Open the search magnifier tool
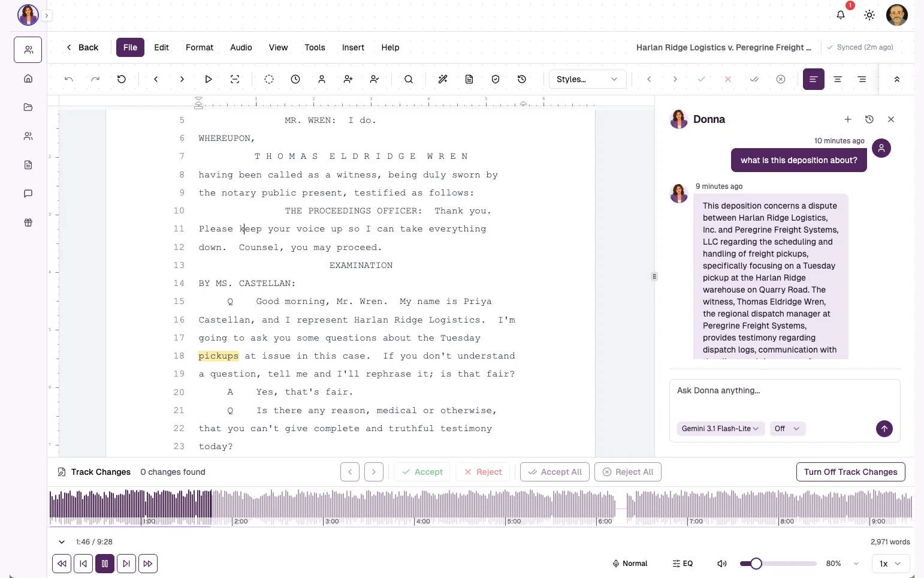Screen dimensions: 924x578 click(x=409, y=79)
